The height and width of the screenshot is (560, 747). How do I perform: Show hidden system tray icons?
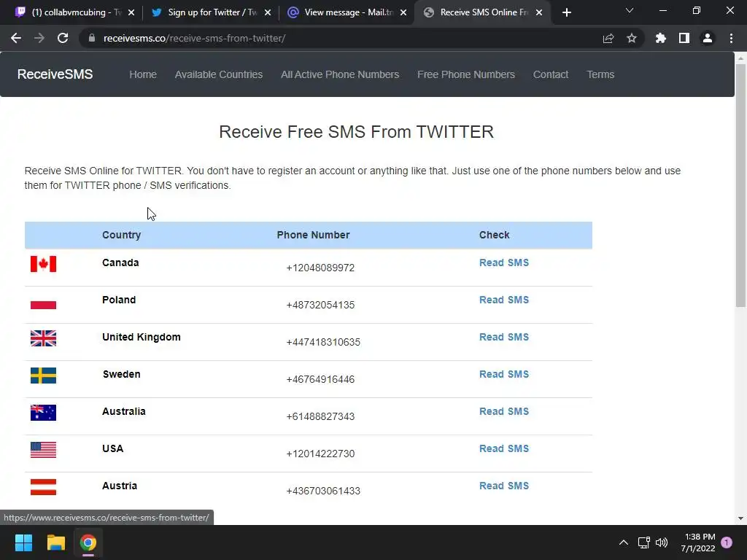pyautogui.click(x=623, y=542)
